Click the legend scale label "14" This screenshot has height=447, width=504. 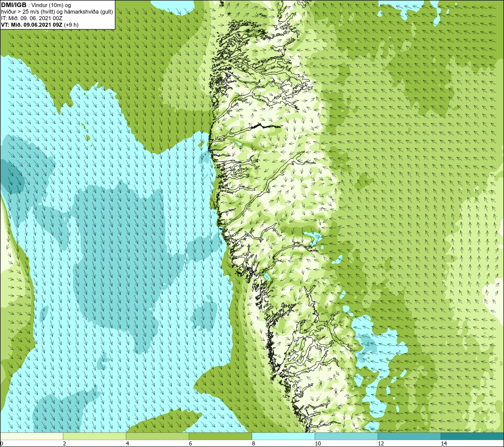click(x=444, y=443)
